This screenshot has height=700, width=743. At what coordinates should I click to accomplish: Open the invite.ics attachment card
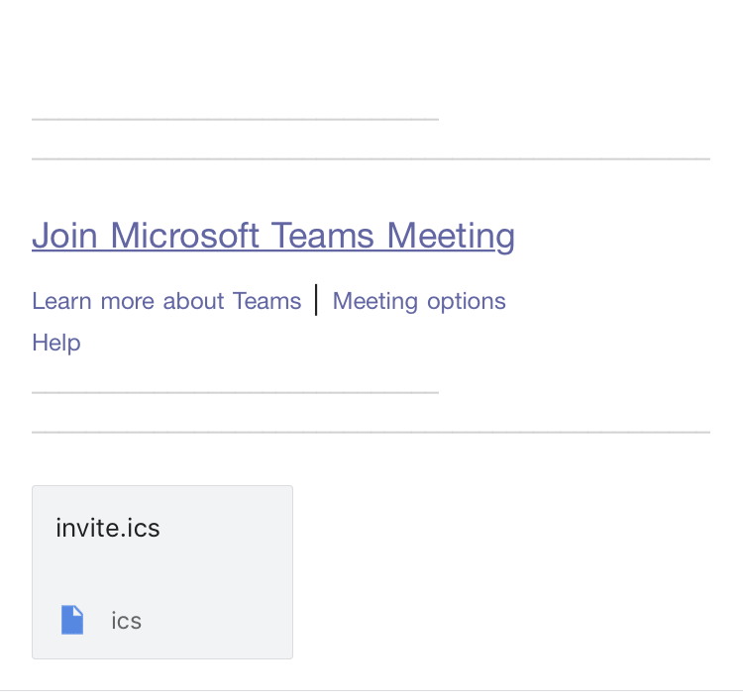click(162, 572)
